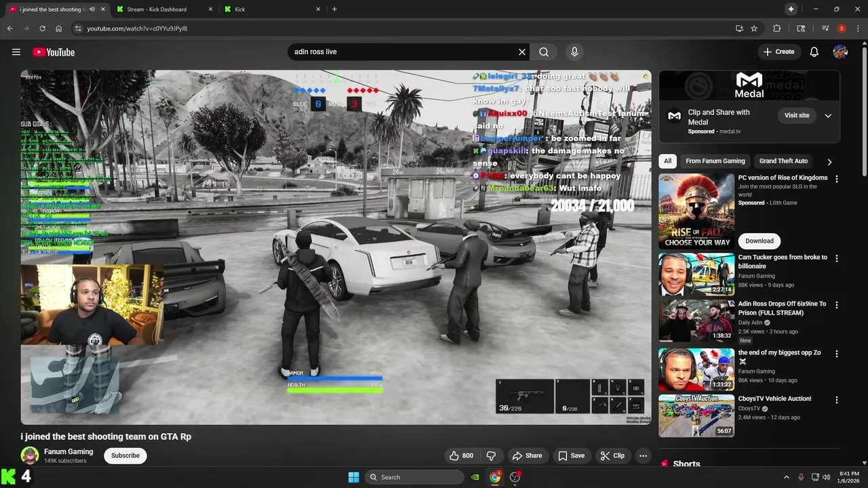Clip the video with the scissors button
868x488 pixels.
612,455
